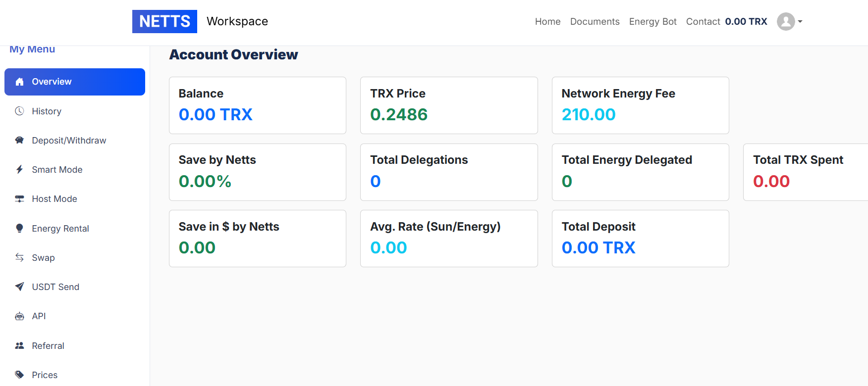
Task: Click the header 0.00 TRX balance
Action: (x=746, y=22)
